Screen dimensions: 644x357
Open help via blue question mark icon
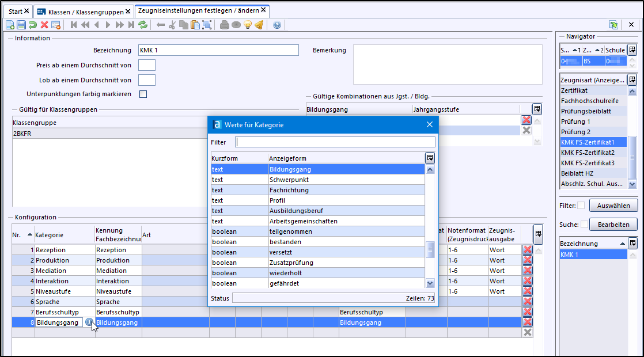coord(277,25)
